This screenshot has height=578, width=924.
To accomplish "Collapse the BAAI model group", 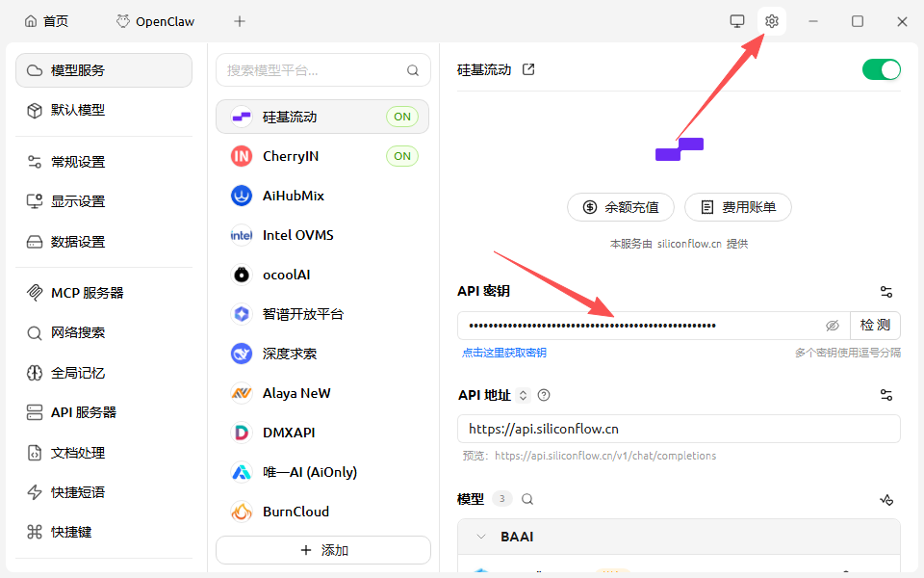I will (x=481, y=537).
